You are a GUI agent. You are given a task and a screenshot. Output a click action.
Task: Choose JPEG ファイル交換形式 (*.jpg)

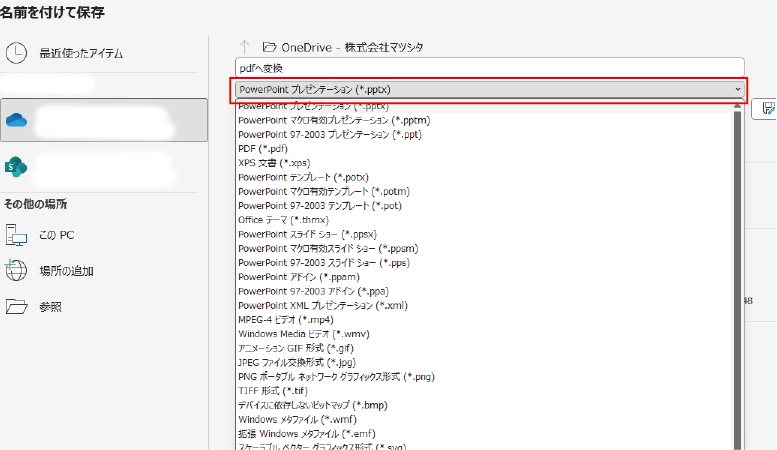pyautogui.click(x=297, y=362)
